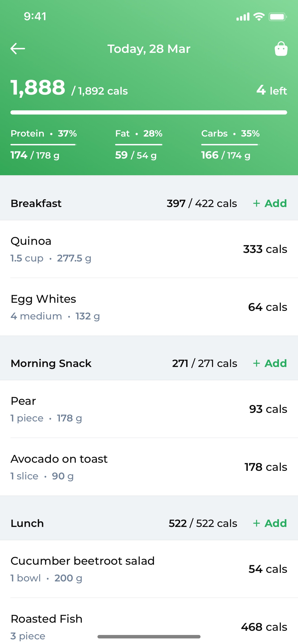Tap the cellular signal icon
The image size is (298, 644).
coord(243,17)
